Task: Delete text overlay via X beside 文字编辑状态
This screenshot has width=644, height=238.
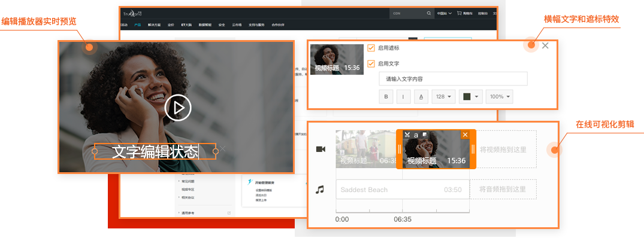Action: coord(223,149)
